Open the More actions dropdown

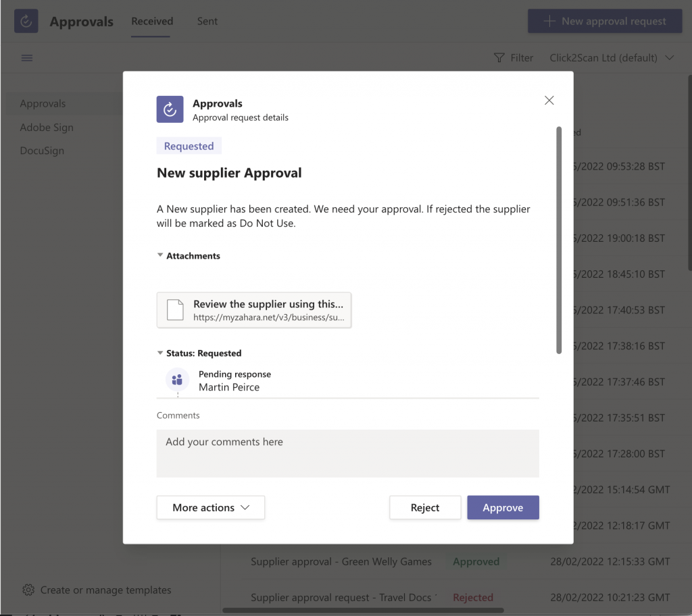211,507
